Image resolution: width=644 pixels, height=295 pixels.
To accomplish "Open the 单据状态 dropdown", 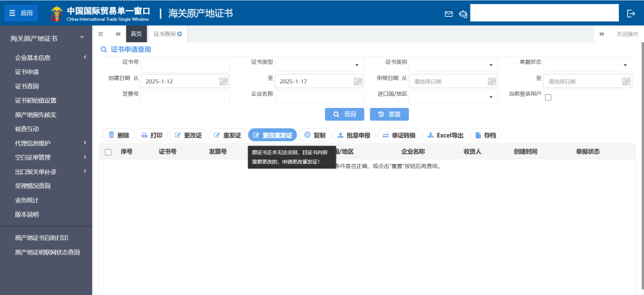I will (x=588, y=65).
